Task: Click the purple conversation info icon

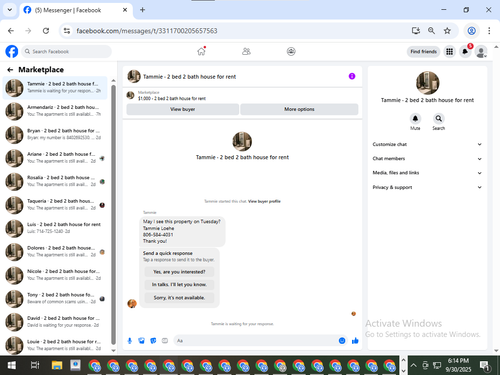Action: [x=352, y=76]
